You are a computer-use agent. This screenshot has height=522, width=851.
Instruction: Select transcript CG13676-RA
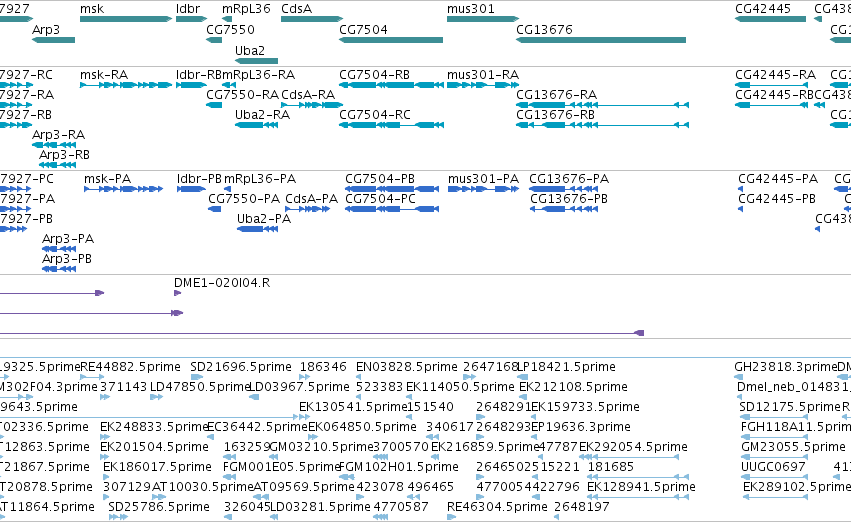click(x=556, y=94)
